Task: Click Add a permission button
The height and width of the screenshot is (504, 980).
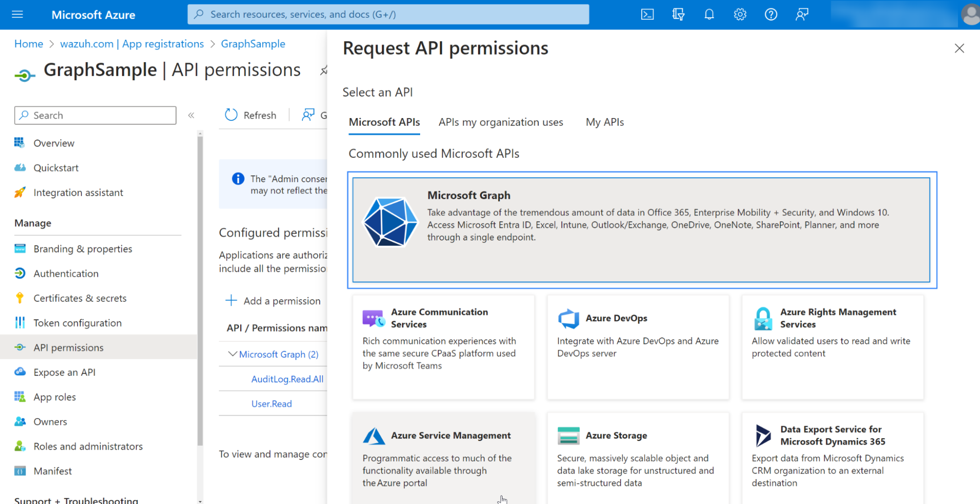Action: [273, 301]
